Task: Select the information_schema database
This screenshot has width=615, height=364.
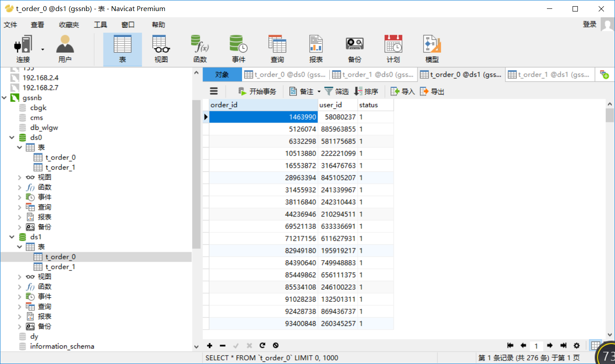Action: [62, 346]
